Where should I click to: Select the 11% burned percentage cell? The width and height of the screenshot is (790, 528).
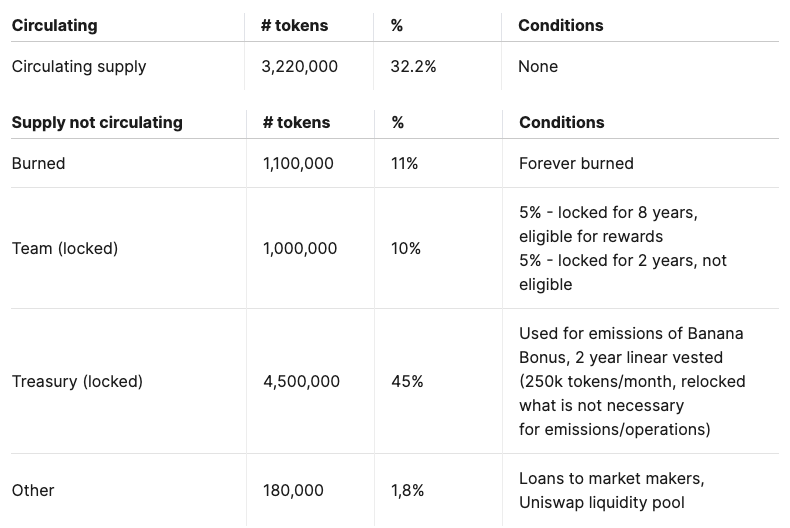point(405,163)
